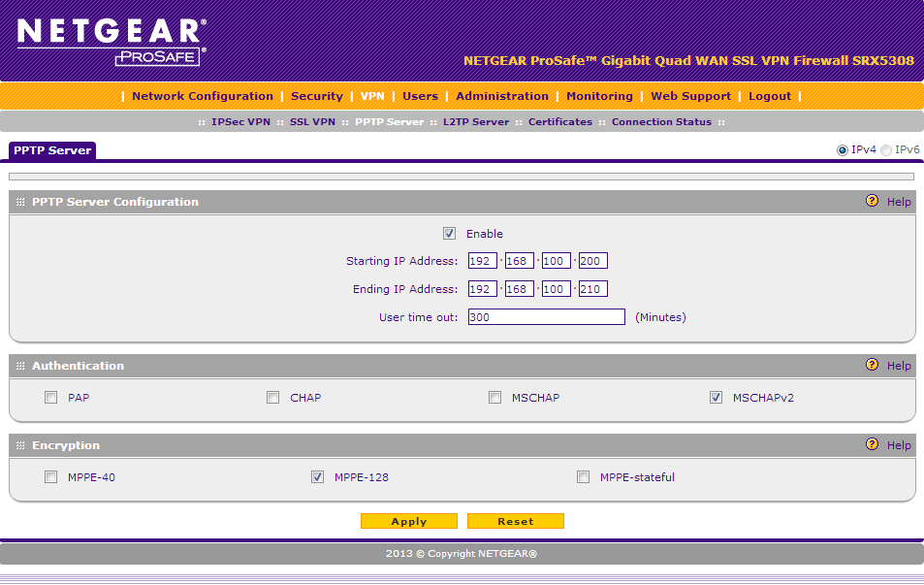This screenshot has height=585, width=924.
Task: Open Certificates submenu link
Action: [560, 122]
